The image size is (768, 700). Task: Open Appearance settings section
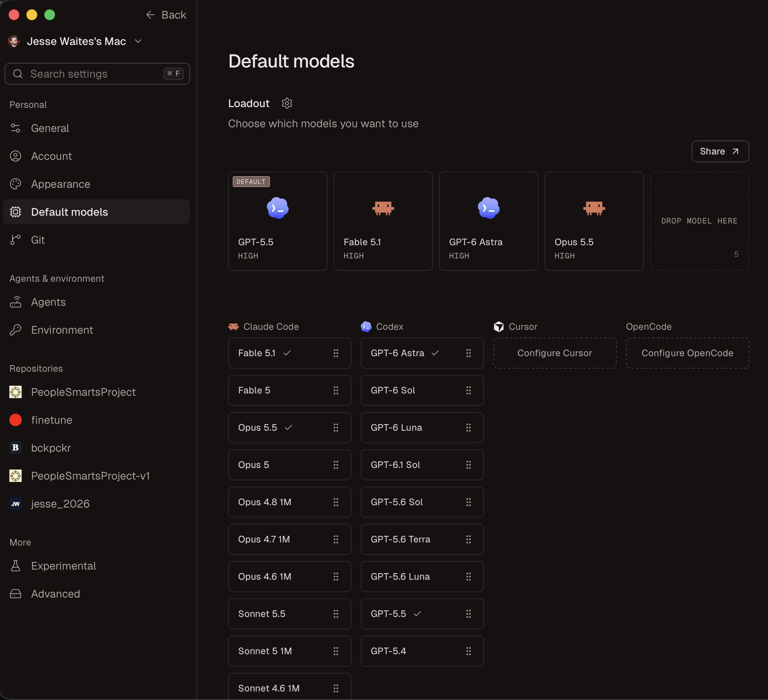tap(97, 184)
